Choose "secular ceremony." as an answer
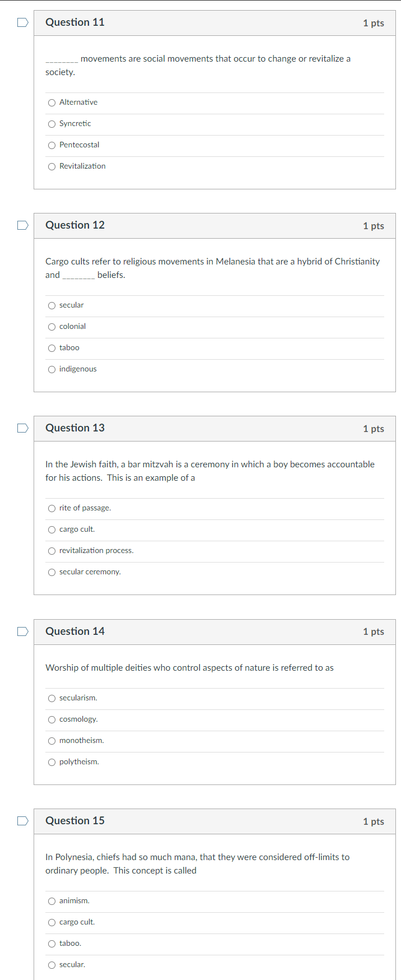Image resolution: width=401 pixels, height=980 pixels. coord(52,572)
